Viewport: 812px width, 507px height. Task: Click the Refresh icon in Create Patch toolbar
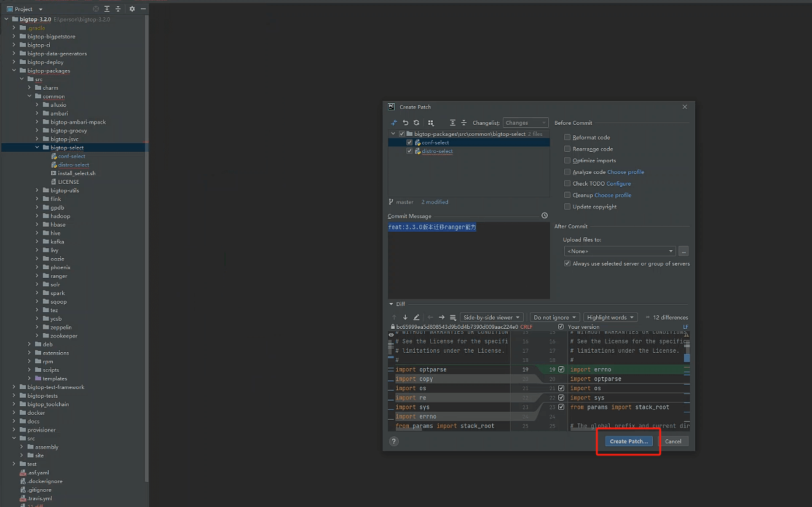(416, 123)
